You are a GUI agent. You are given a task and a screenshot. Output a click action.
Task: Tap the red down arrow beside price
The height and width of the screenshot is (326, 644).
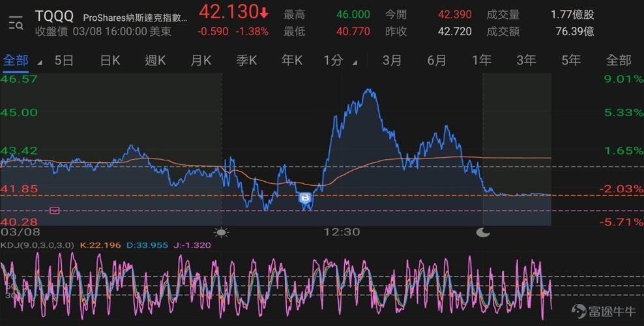pyautogui.click(x=264, y=13)
